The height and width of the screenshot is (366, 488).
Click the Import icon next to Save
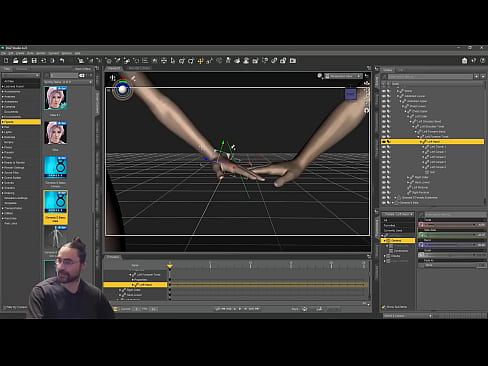point(43,61)
